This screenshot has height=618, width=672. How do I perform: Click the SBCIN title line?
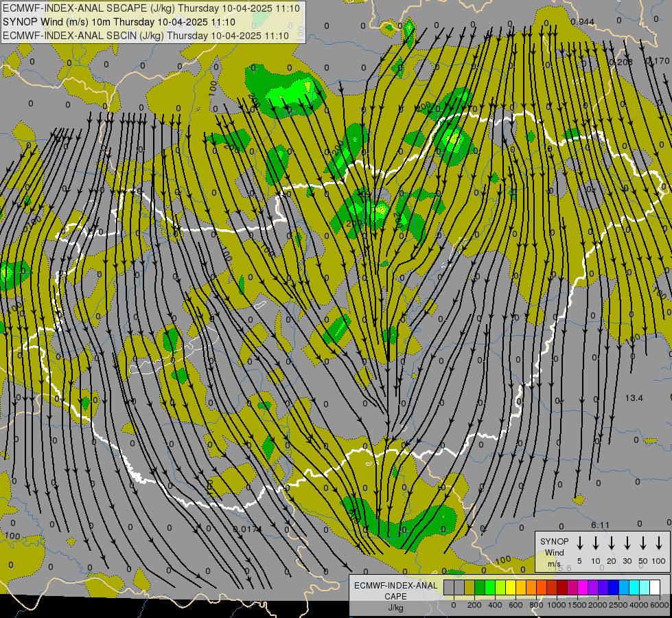tap(146, 36)
